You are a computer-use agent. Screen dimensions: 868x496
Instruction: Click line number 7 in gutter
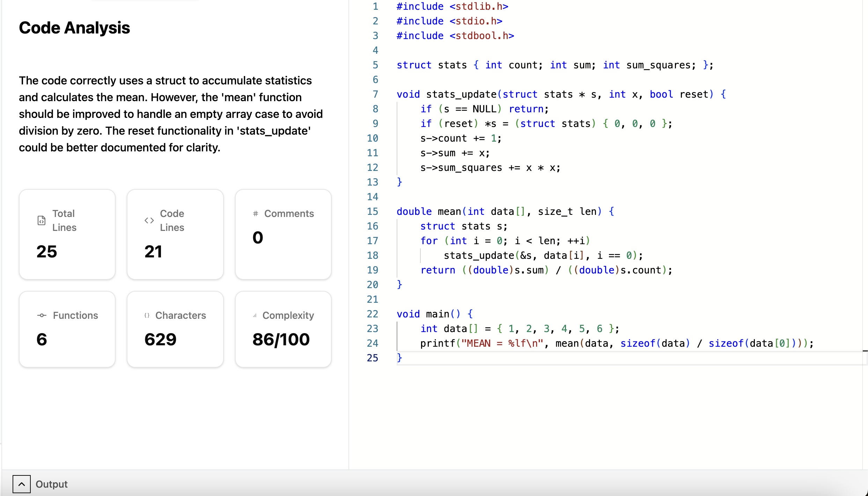coord(375,94)
